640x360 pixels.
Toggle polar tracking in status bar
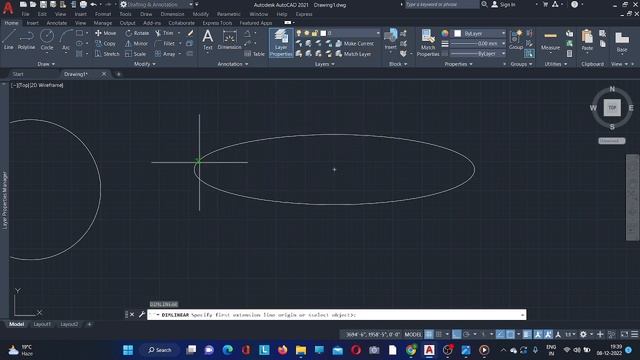coord(467,334)
